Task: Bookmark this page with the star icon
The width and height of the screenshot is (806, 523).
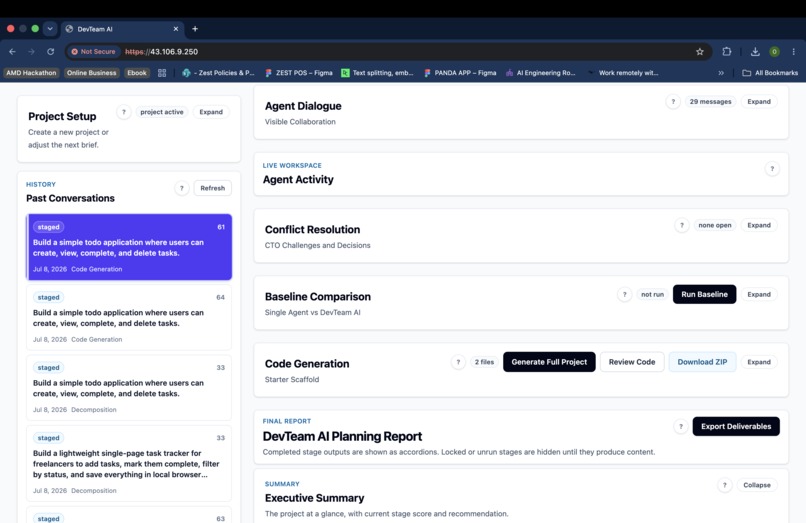Action: pyautogui.click(x=700, y=51)
